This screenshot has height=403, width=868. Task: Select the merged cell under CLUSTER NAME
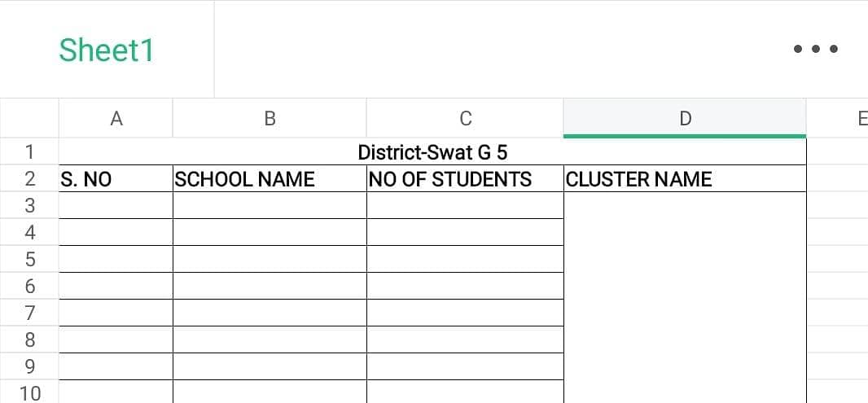(685, 297)
